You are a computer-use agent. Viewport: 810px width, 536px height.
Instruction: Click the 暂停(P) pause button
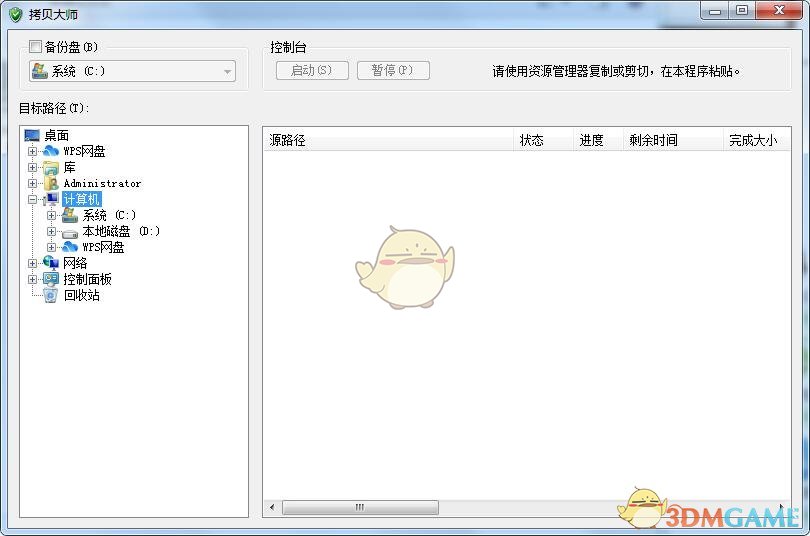393,70
